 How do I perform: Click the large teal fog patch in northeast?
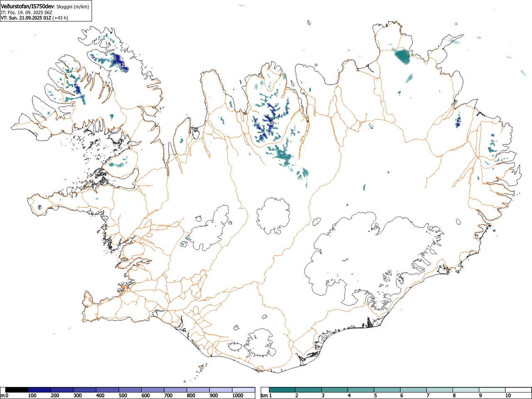402,56
